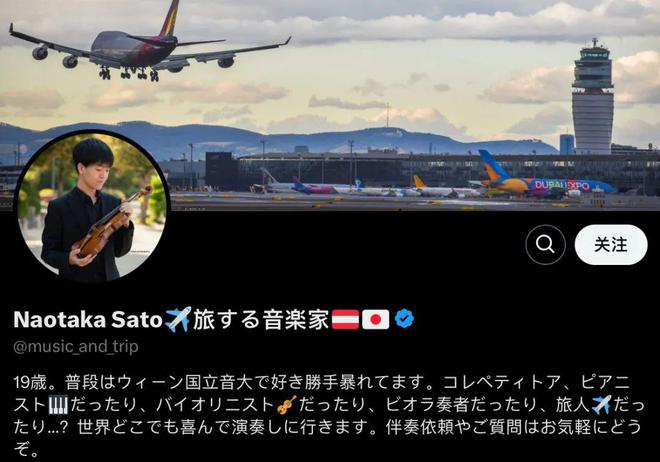Click the airplane emoji after Naotaka Sato

pos(178,319)
